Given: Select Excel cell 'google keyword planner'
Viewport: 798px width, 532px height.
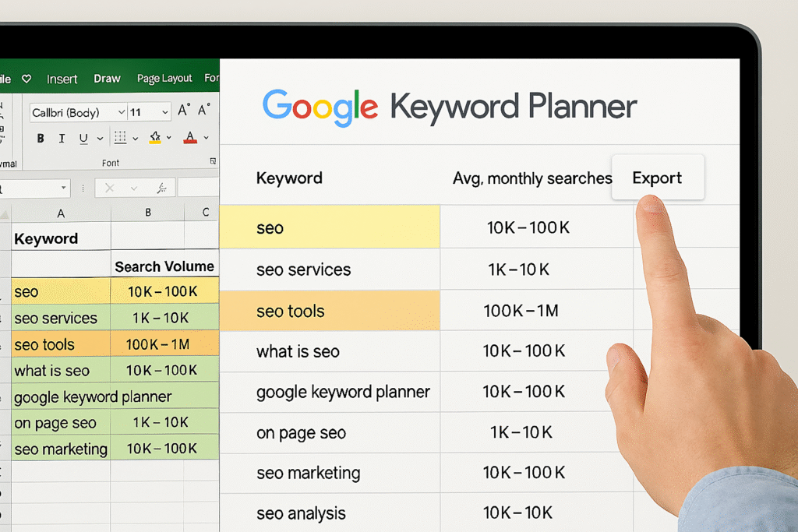Looking at the screenshot, I should (61, 396).
